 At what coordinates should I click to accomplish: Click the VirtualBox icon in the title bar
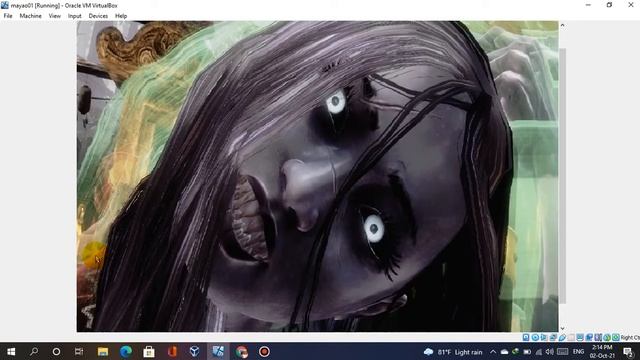pyautogui.click(x=5, y=5)
